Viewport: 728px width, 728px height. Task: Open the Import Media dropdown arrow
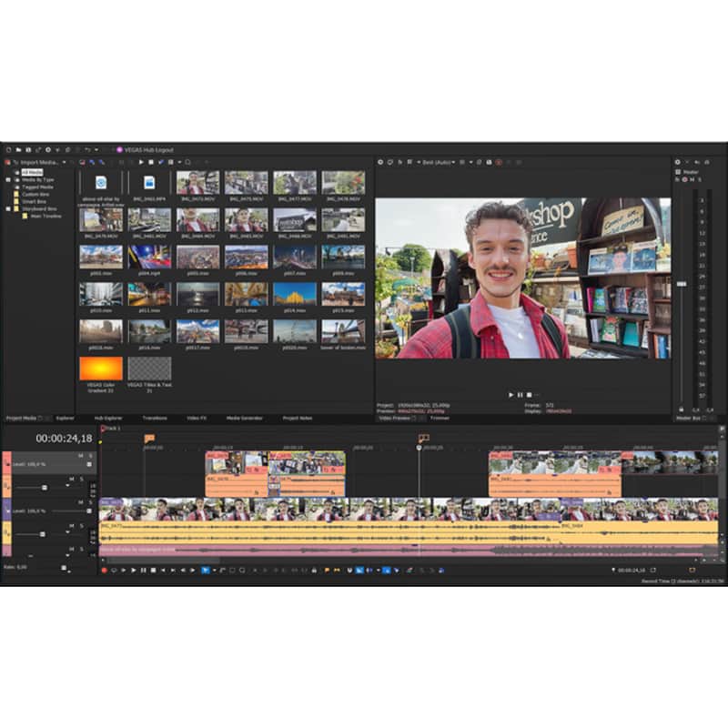[x=64, y=162]
